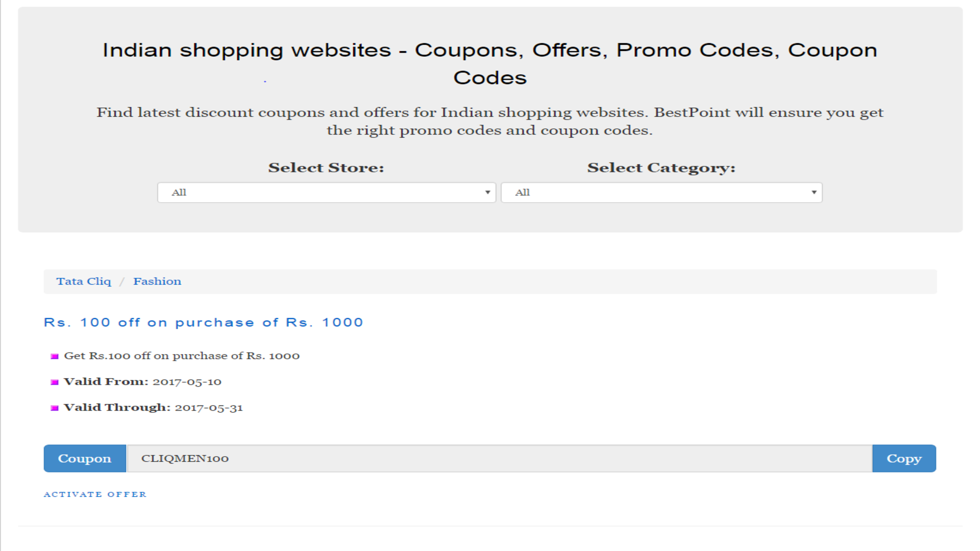Click the Valid Through 2017-05-31 date text
This screenshot has width=980, height=551.
coord(209,408)
